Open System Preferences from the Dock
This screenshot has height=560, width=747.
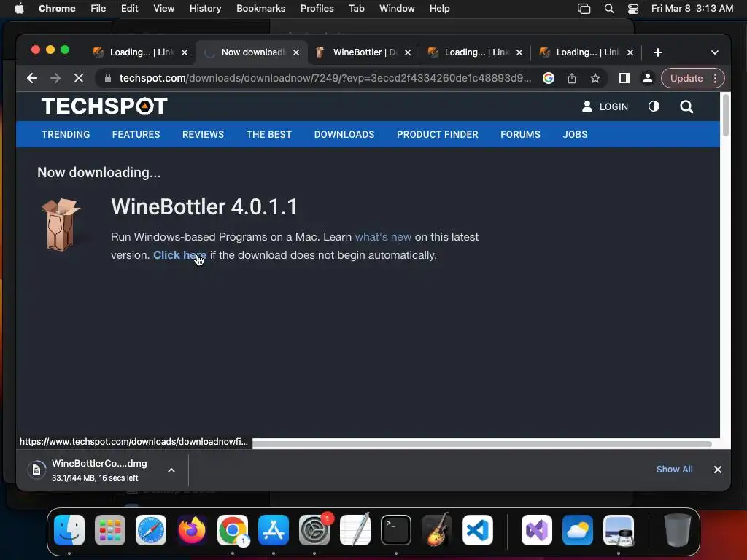[x=314, y=530]
